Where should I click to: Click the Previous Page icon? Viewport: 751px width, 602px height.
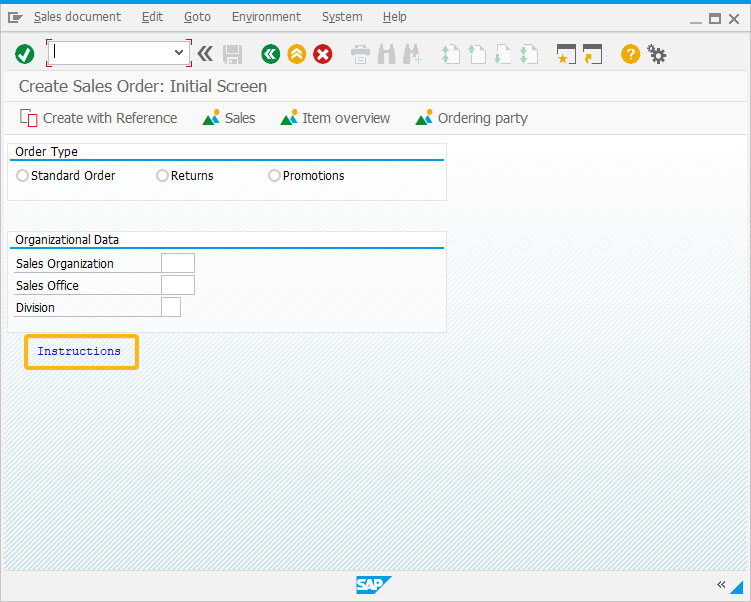coord(477,54)
